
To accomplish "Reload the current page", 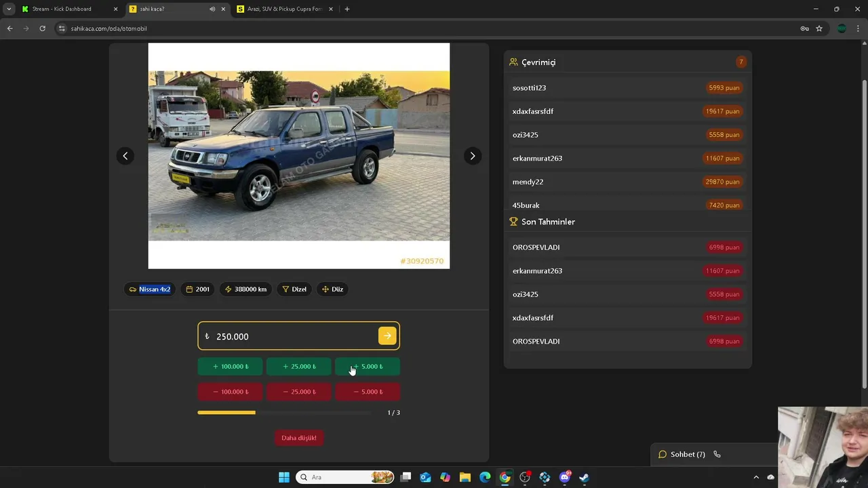I will pos(42,28).
